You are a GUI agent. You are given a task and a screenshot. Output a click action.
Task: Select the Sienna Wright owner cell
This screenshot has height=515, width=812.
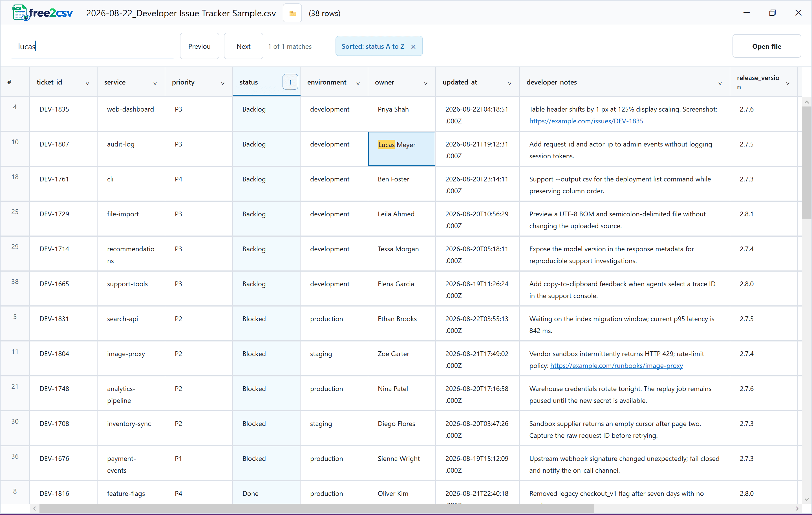click(x=401, y=463)
